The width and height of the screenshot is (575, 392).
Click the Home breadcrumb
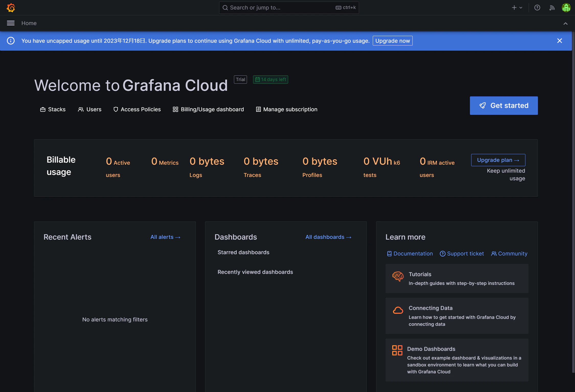coord(29,23)
